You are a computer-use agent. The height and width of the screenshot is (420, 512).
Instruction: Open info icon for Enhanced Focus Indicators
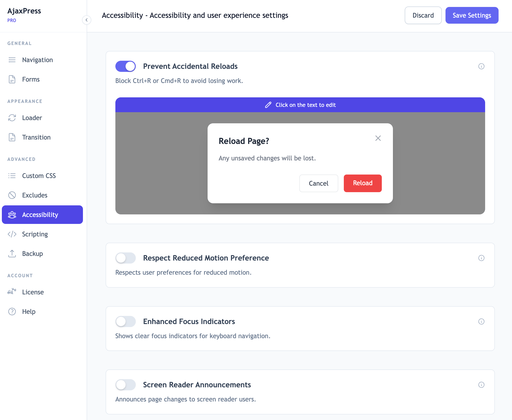481,321
